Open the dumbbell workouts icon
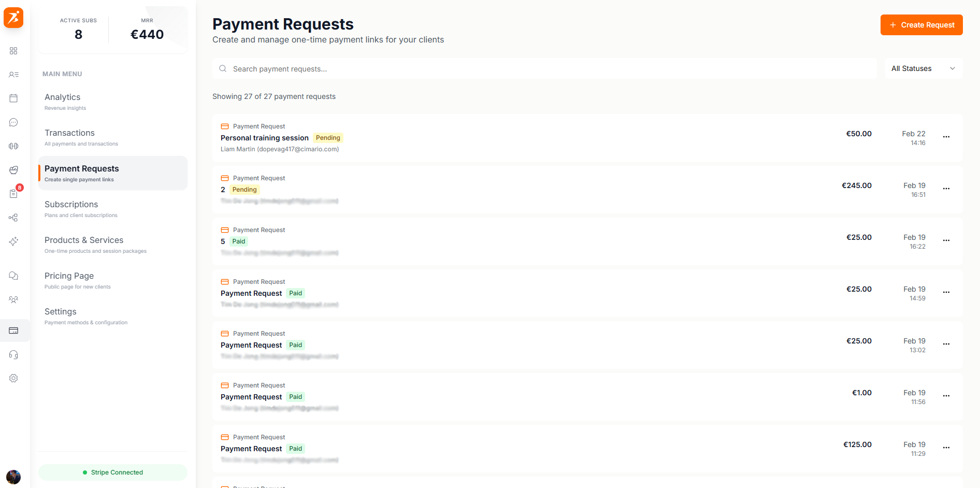 13,146
